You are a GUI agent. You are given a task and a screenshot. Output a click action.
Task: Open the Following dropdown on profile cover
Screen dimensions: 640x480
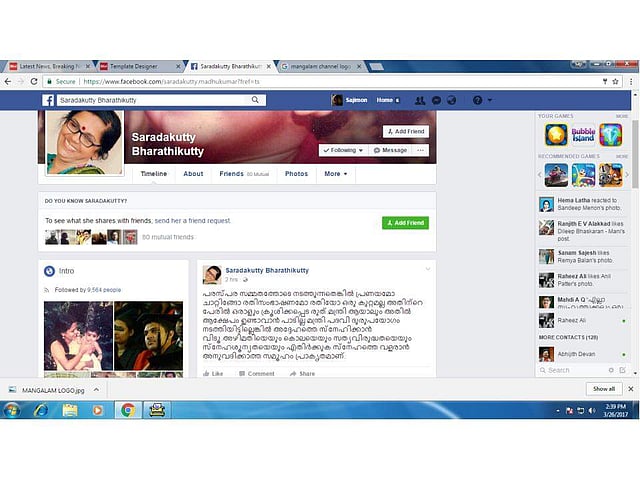pos(343,150)
